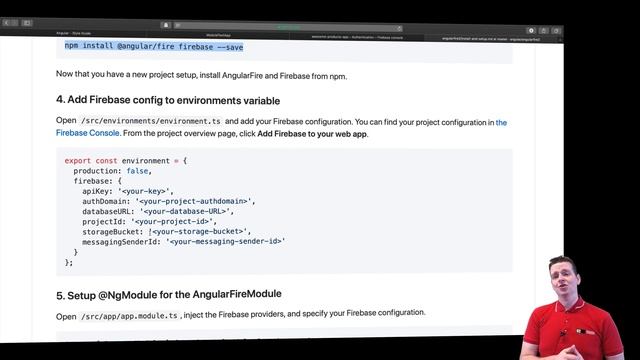Click the Share icon in toolbar
Image resolution: width=640 pixels, height=360 pixels.
click(544, 31)
